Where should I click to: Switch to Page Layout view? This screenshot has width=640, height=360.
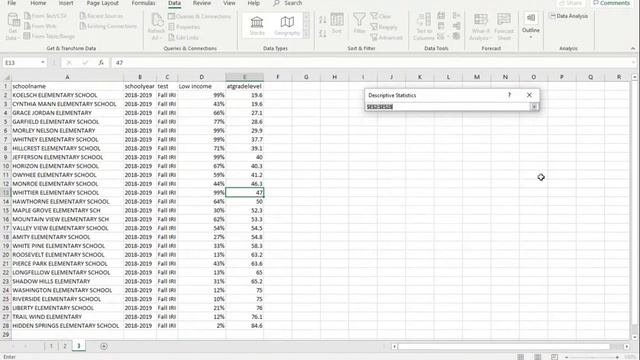(538, 357)
